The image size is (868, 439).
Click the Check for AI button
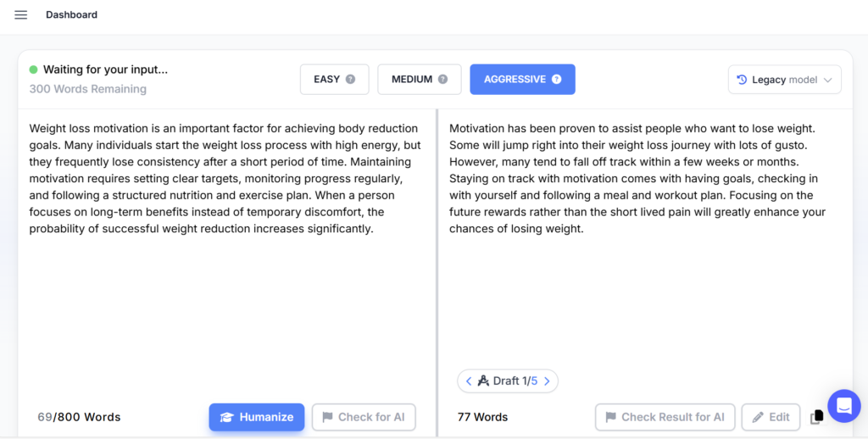pyautogui.click(x=364, y=417)
